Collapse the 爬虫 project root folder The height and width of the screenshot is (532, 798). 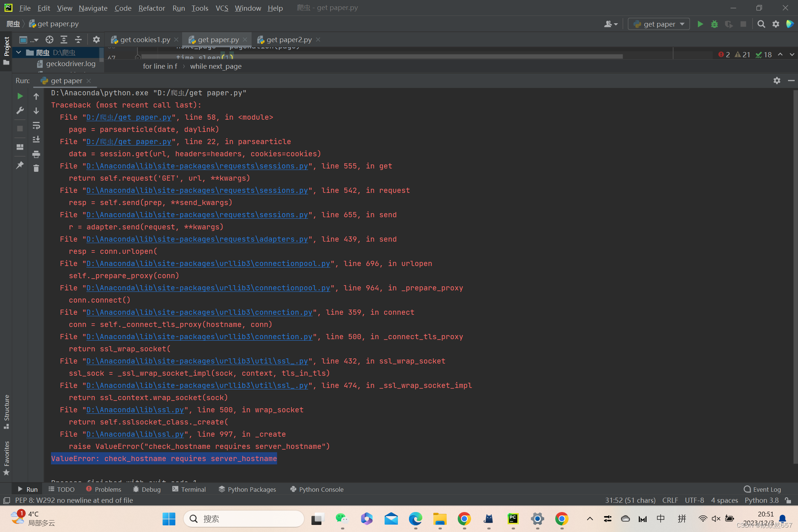click(18, 52)
